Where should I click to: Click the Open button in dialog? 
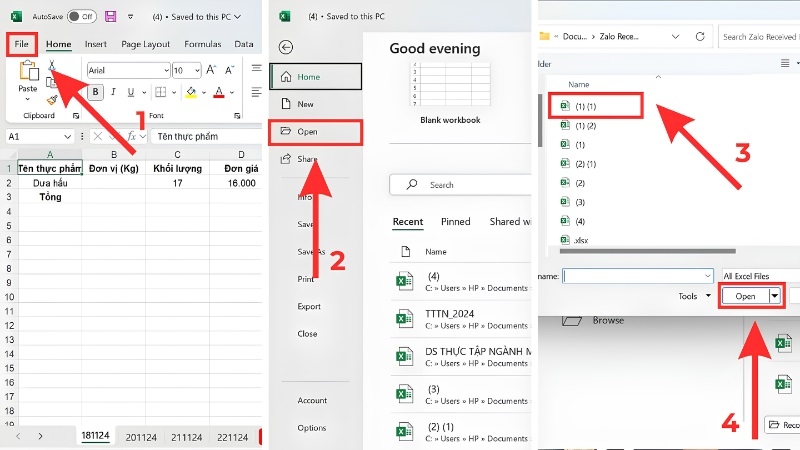coord(745,296)
